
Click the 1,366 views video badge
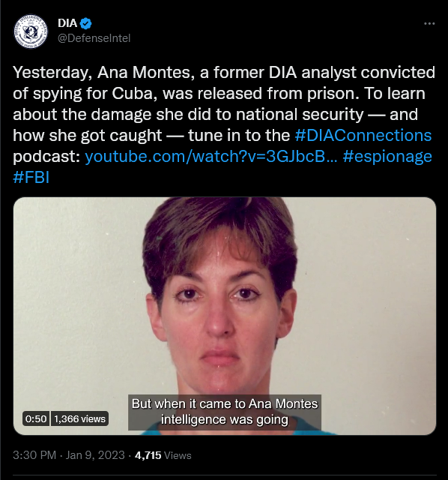[x=79, y=418]
